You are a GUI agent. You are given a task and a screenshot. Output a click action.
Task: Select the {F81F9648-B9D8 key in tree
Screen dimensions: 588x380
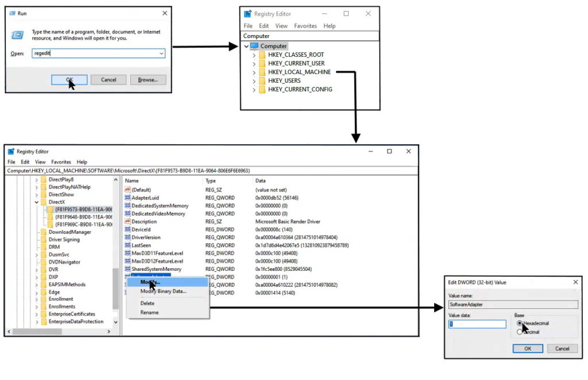point(84,217)
